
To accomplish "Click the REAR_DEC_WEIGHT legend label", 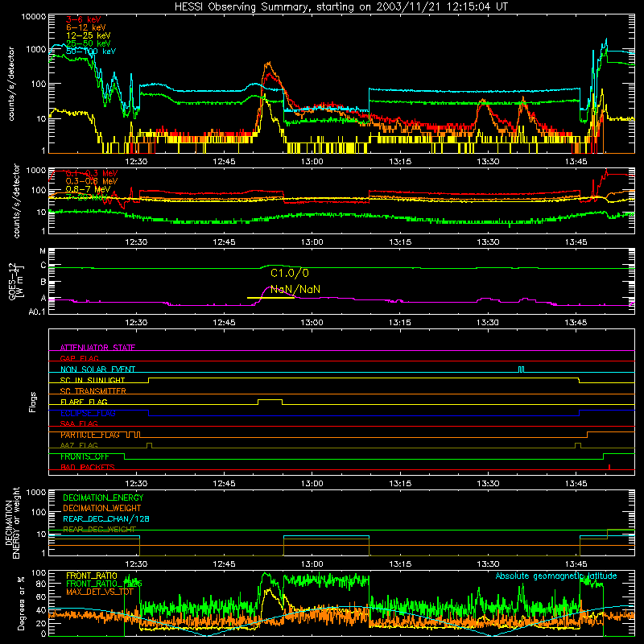I will pyautogui.click(x=99, y=529).
